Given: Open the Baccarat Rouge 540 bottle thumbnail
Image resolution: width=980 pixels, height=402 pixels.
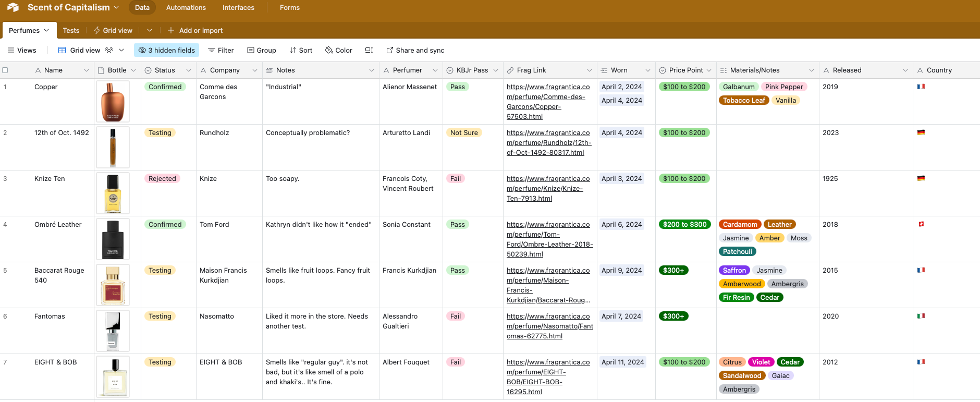Looking at the screenshot, I should 113,285.
